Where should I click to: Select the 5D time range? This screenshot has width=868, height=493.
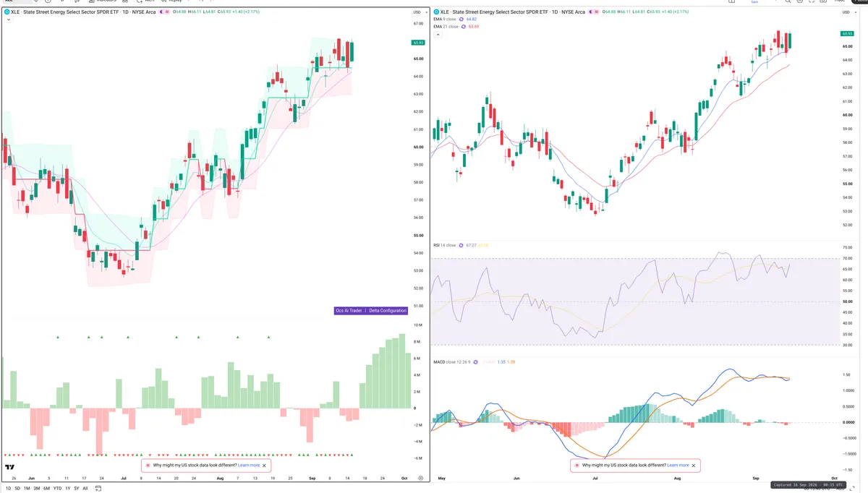click(17, 488)
